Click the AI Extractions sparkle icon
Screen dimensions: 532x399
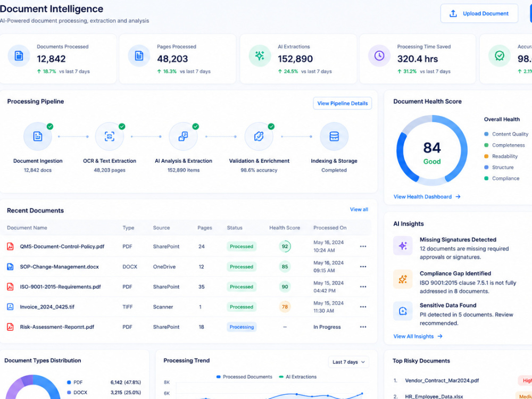(260, 56)
